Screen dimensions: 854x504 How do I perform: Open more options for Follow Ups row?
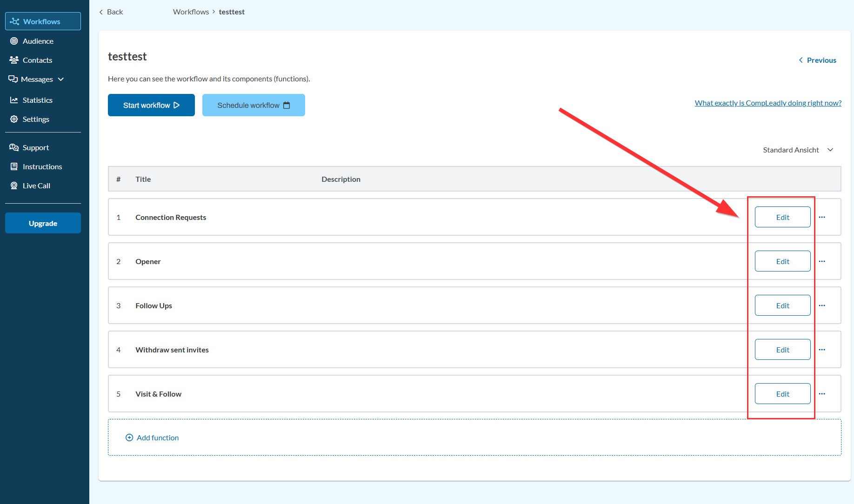click(822, 305)
